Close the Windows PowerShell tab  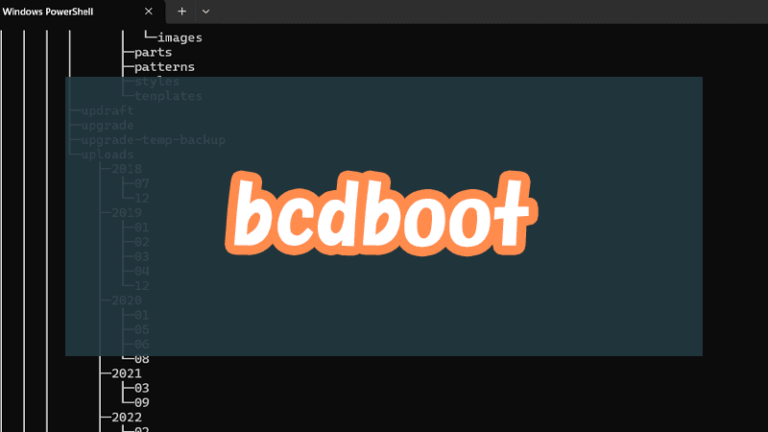tap(148, 11)
